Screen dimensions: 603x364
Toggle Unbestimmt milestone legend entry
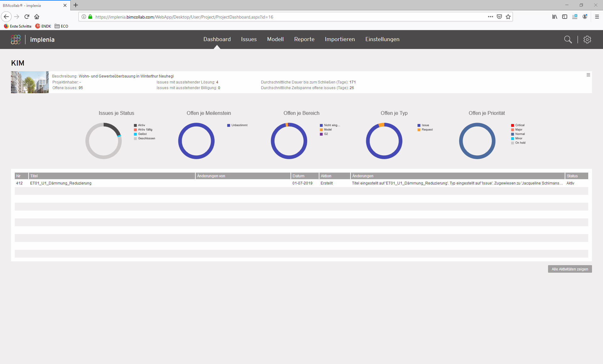point(237,125)
